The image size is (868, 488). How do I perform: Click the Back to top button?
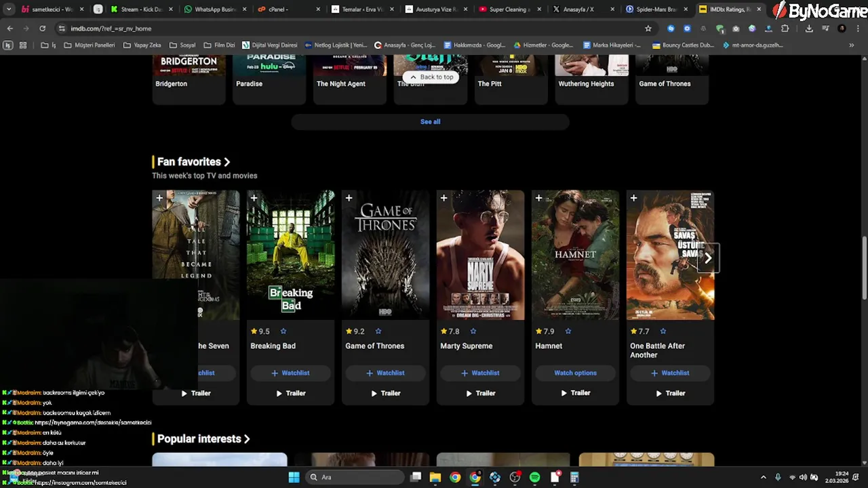(431, 77)
